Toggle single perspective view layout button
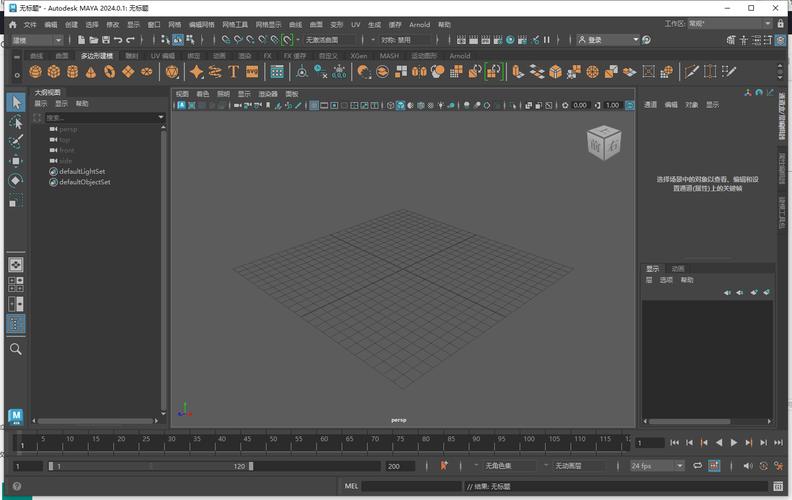Image resolution: width=792 pixels, height=500 pixels. (x=16, y=265)
